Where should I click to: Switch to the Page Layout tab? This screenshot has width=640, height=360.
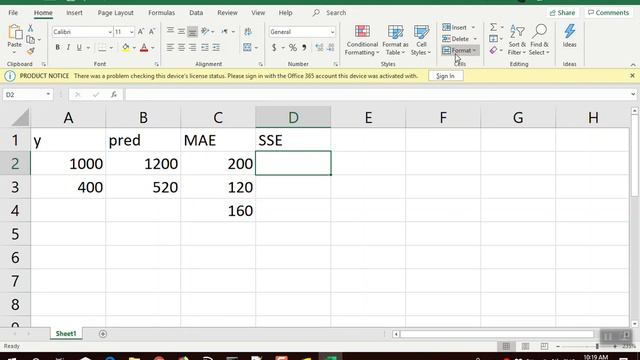[x=116, y=13]
